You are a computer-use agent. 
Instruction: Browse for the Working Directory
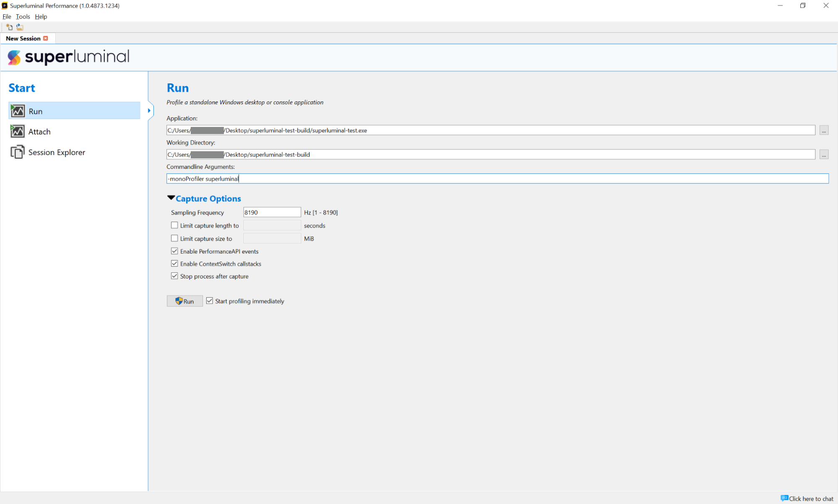[824, 155]
